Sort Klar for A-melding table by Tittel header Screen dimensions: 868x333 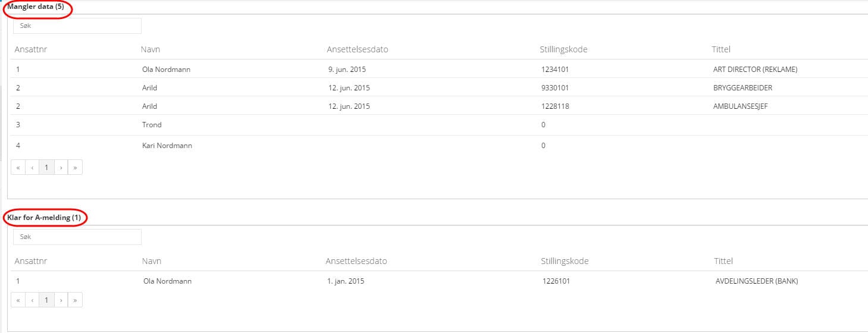[723, 261]
